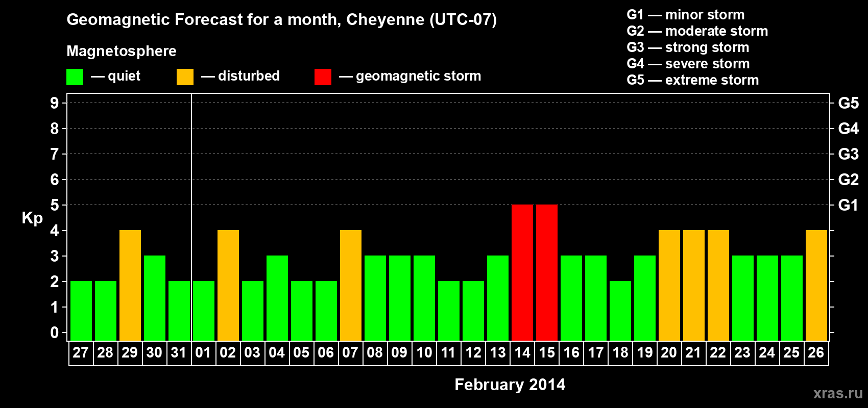868x408 pixels.
Task: Select the red bar for day 15
Action: pyautogui.click(x=547, y=272)
